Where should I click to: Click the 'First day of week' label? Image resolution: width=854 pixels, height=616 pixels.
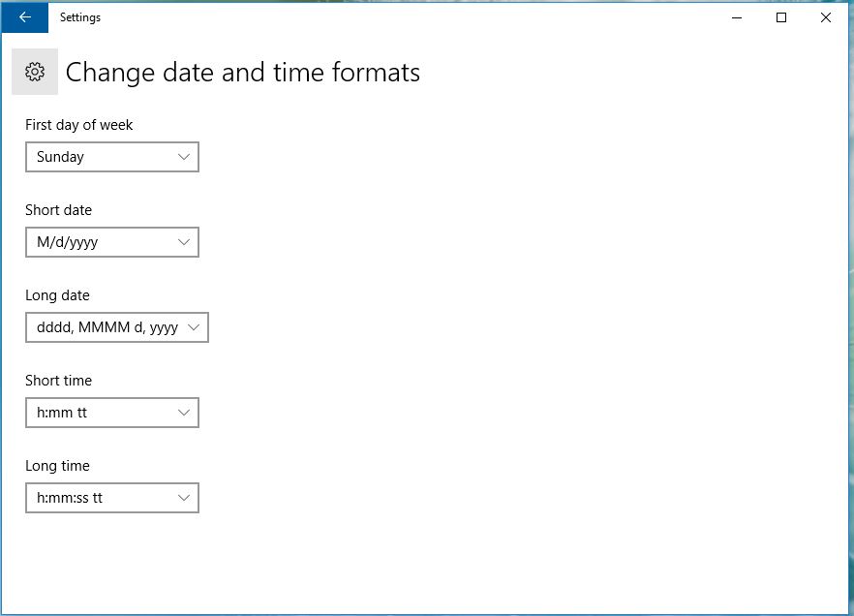78,125
